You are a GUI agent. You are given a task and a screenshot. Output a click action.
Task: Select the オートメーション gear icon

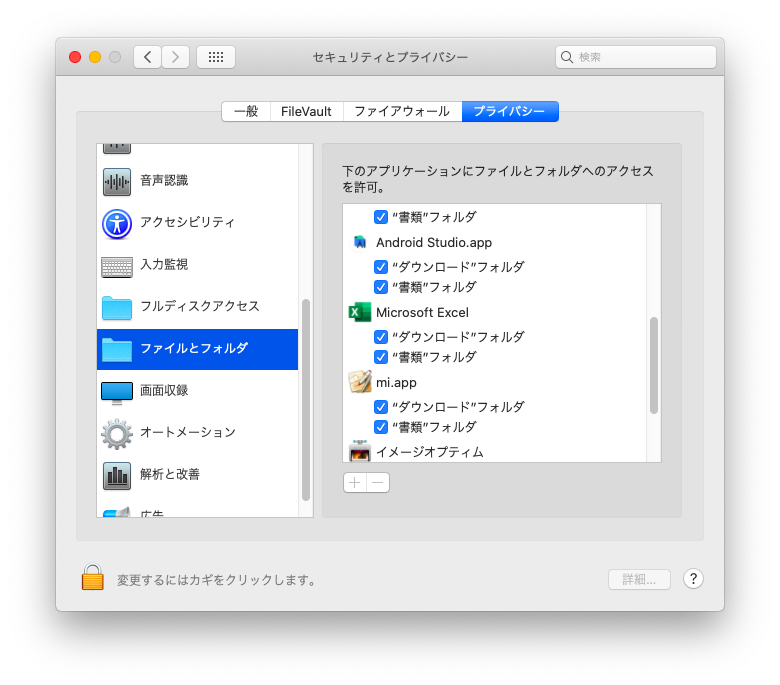[x=117, y=433]
